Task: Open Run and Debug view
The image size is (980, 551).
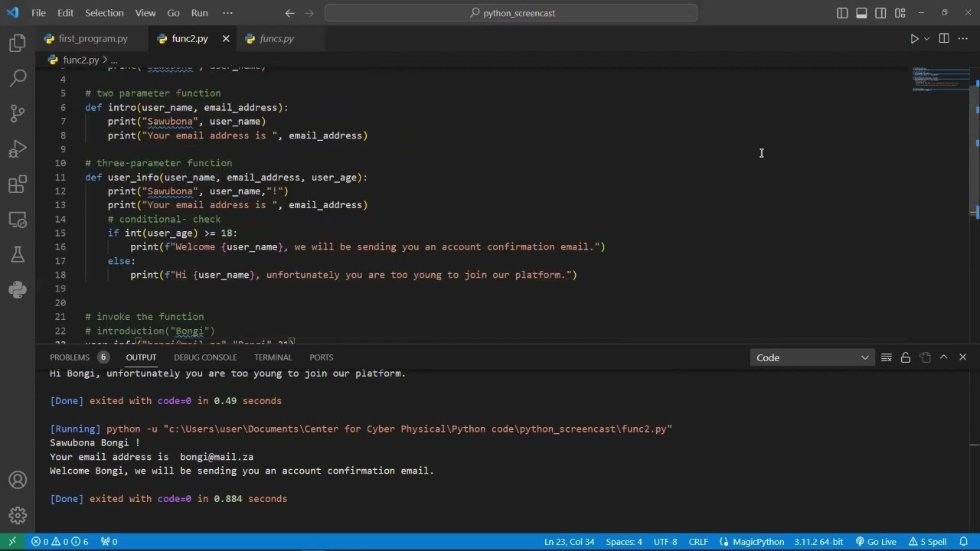Action: [17, 149]
